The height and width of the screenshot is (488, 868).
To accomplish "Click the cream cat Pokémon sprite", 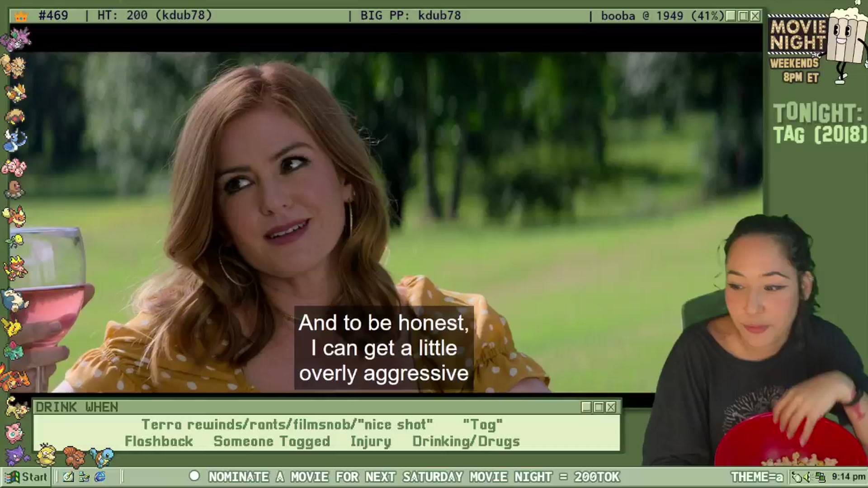I will 17,407.
